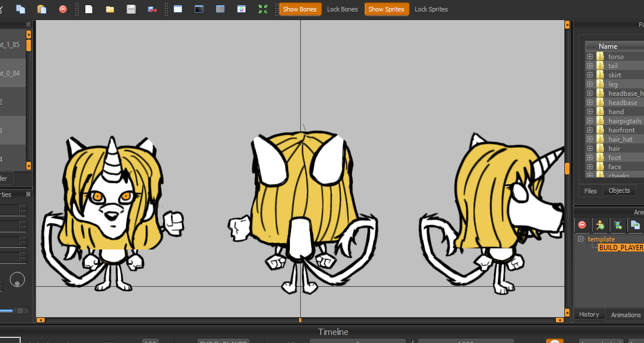Switch to the Objects tab
This screenshot has height=343, width=644.
[619, 190]
